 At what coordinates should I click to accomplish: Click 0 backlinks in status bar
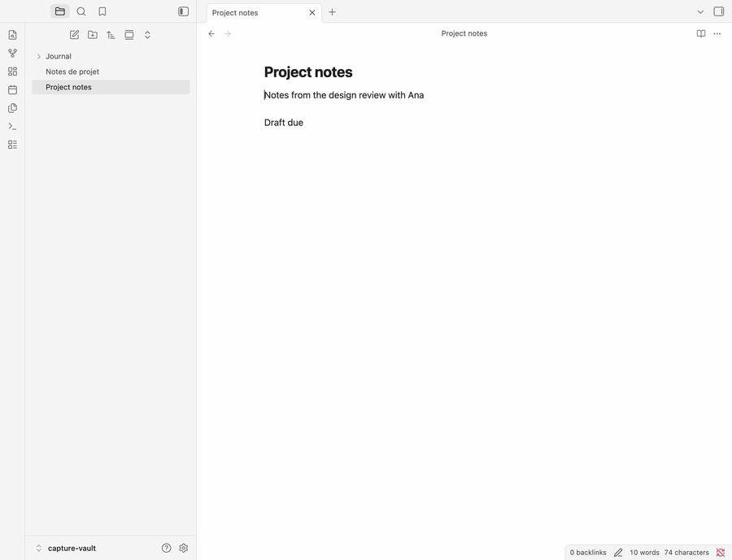pos(588,553)
